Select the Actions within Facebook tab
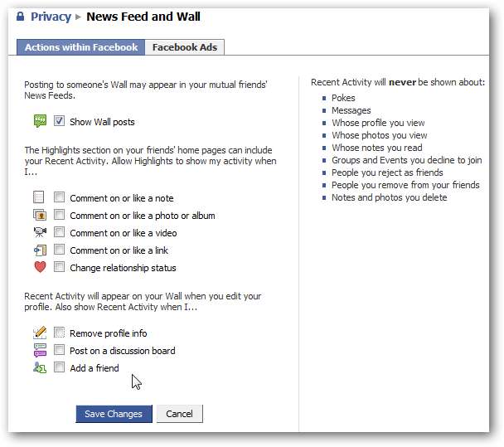The width and height of the screenshot is (504, 447). click(x=81, y=47)
